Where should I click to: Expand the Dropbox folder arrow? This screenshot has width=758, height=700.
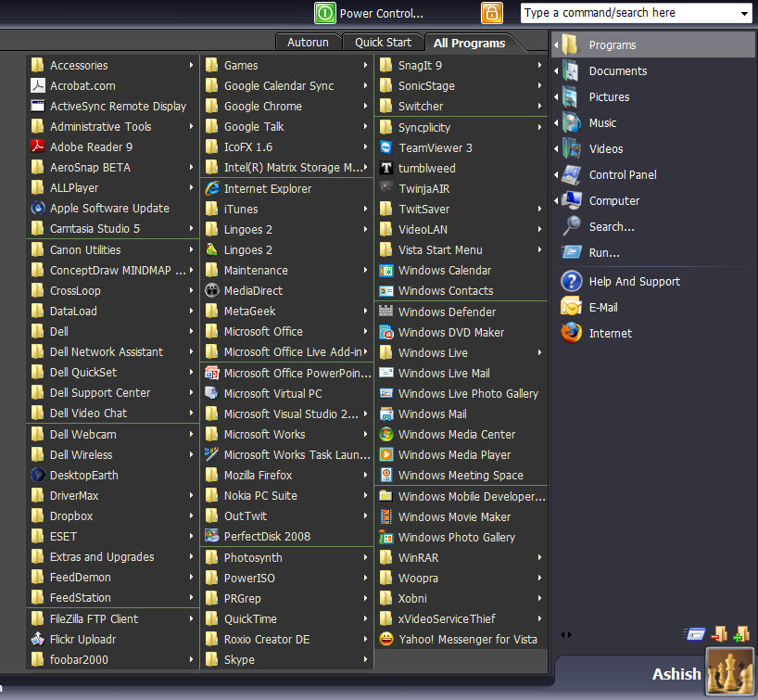pyautogui.click(x=192, y=515)
